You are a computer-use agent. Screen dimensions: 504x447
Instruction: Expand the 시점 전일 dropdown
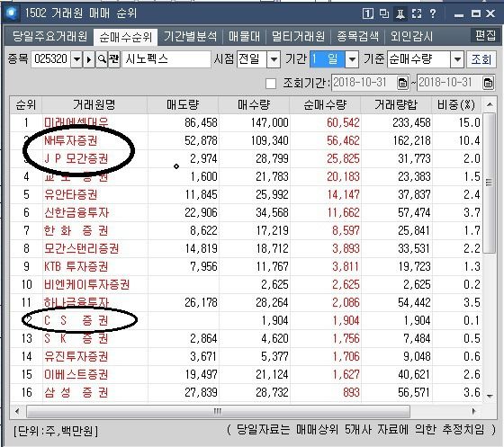pos(274,59)
